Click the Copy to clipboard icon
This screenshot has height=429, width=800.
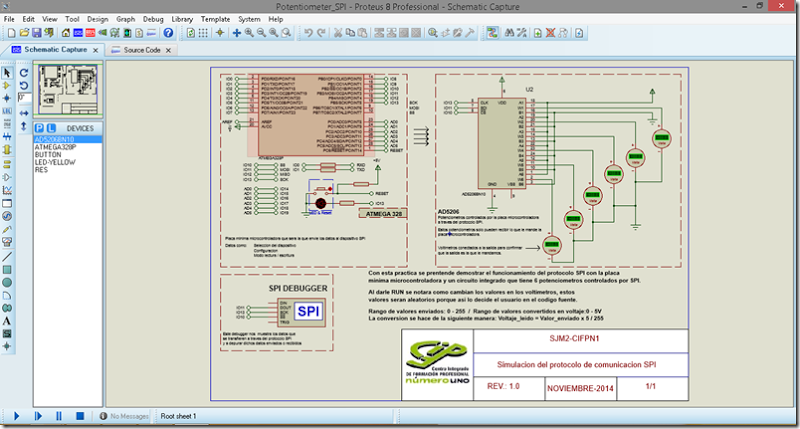(x=350, y=33)
